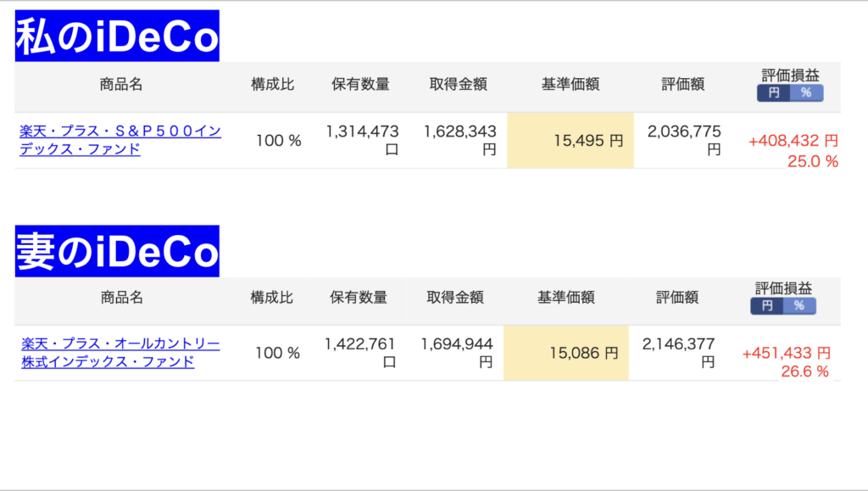Screen dimensions: 868x491
Task: Click the 妻のiDeCo blue heading
Action: tap(117, 252)
